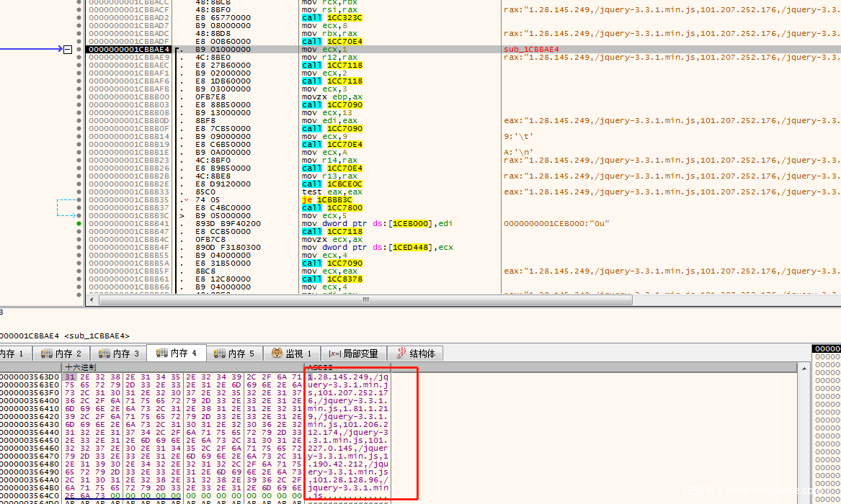Select first hex byte 31 in dump

[x=69, y=377]
